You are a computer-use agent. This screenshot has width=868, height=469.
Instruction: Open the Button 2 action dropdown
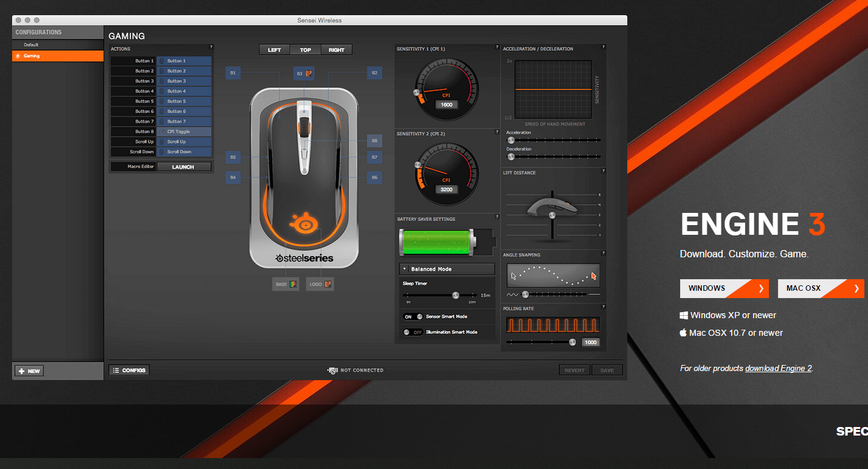(184, 71)
